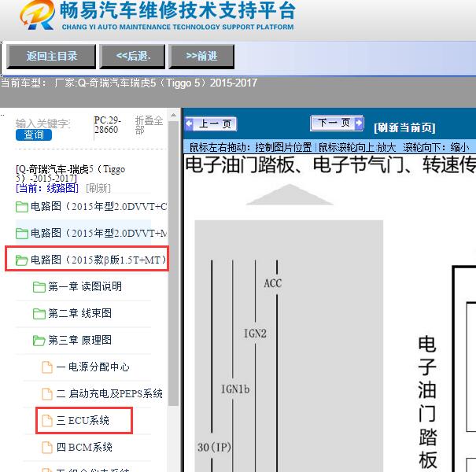Click document icon beside 一 电源分配中心
476x472 pixels.
47,367
